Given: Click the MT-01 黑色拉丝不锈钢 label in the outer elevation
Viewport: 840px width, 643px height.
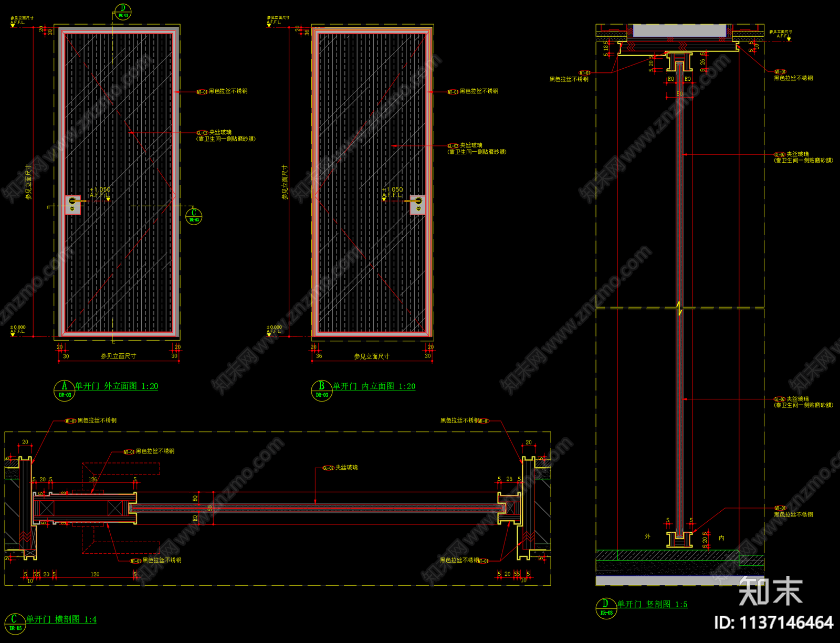Looking at the screenshot, I should coord(222,91).
